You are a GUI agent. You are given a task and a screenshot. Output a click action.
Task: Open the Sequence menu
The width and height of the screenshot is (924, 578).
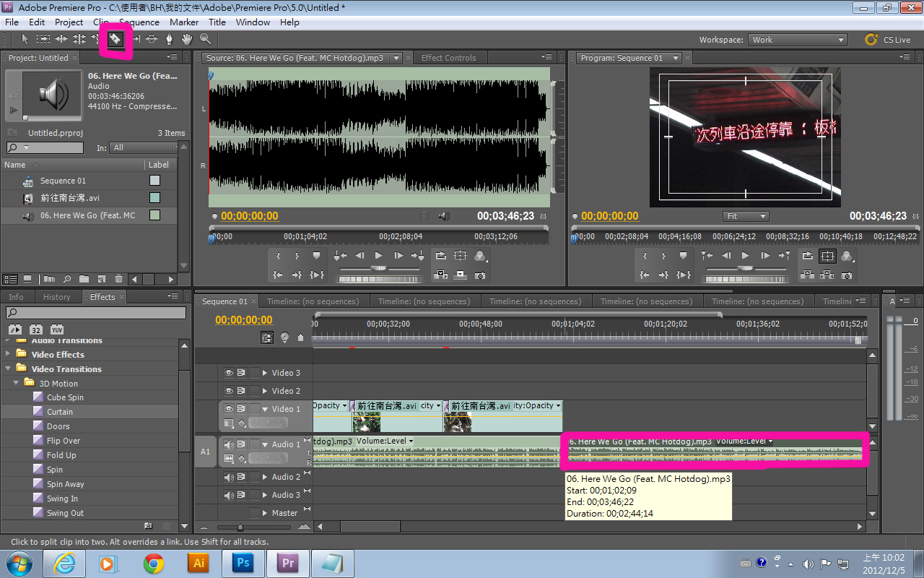pyautogui.click(x=139, y=22)
